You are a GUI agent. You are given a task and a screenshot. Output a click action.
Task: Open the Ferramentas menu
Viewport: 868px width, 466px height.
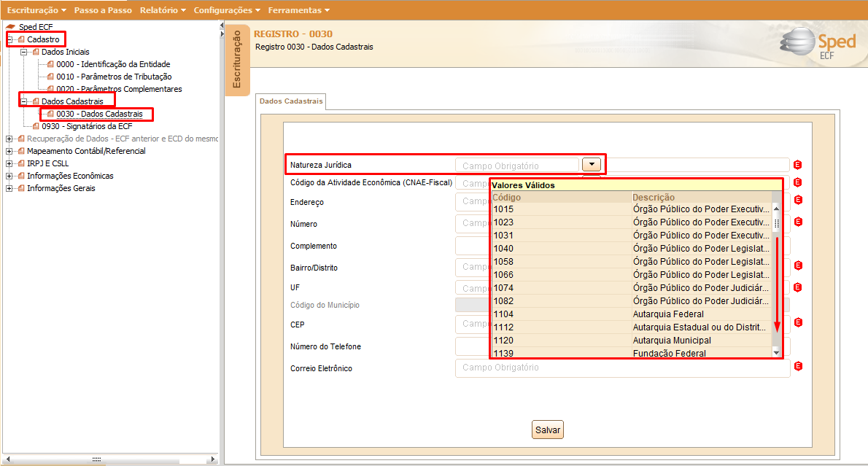tap(298, 10)
